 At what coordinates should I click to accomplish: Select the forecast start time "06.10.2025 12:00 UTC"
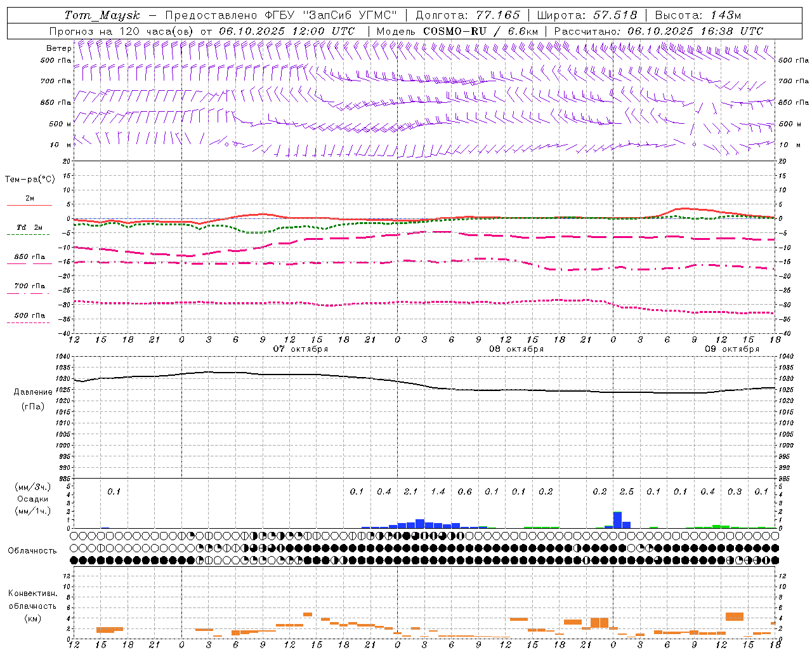(287, 31)
